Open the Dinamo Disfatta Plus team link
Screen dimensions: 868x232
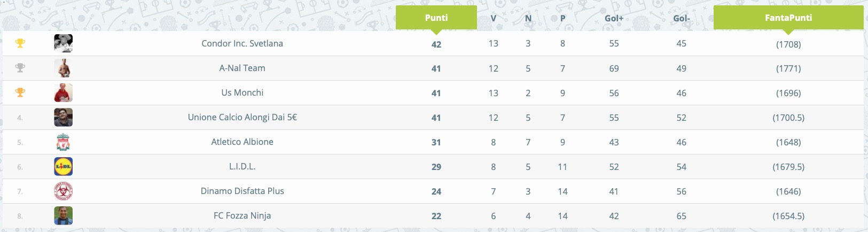242,191
